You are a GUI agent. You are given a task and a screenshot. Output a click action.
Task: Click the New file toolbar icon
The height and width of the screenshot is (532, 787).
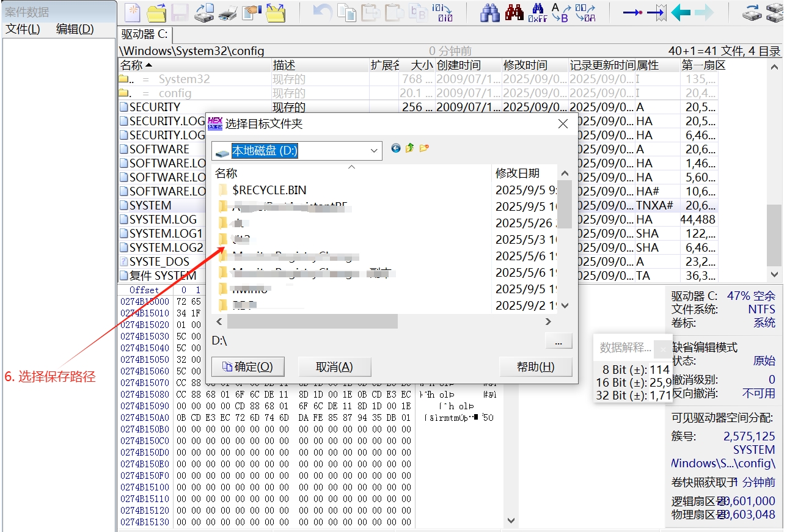[133, 12]
